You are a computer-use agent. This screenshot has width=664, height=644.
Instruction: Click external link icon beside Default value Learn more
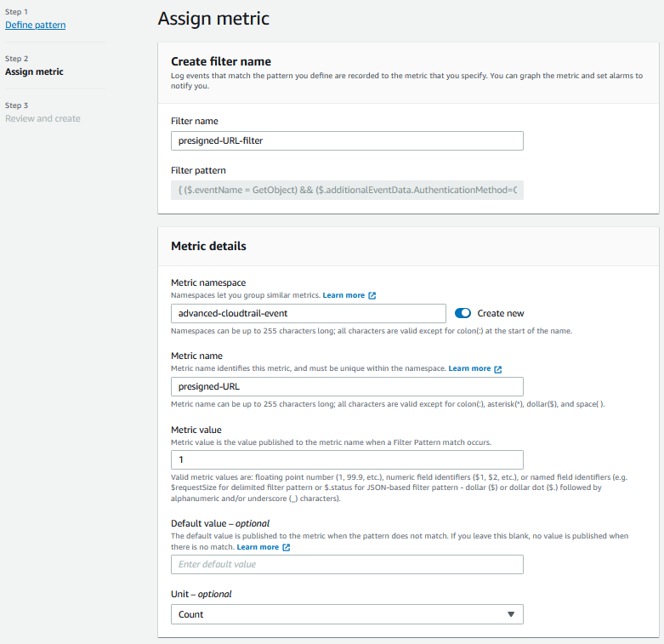(x=287, y=547)
